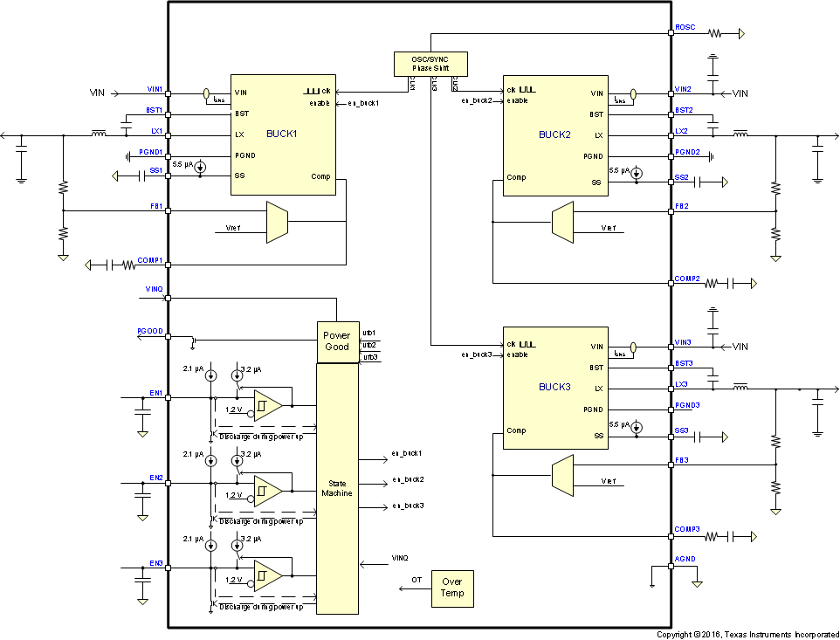This screenshot has height=640, width=840.
Task: Expand the BUCK3 regulator block
Action: pyautogui.click(x=555, y=389)
